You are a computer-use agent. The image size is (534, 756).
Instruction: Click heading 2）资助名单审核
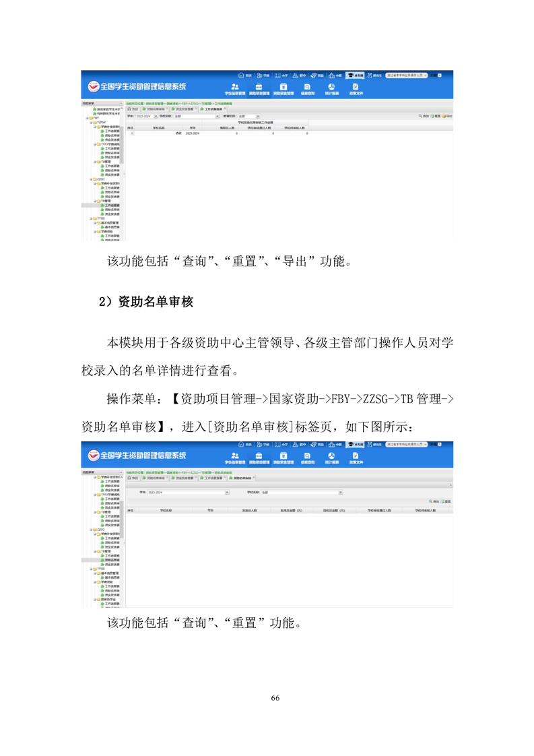[x=146, y=302]
